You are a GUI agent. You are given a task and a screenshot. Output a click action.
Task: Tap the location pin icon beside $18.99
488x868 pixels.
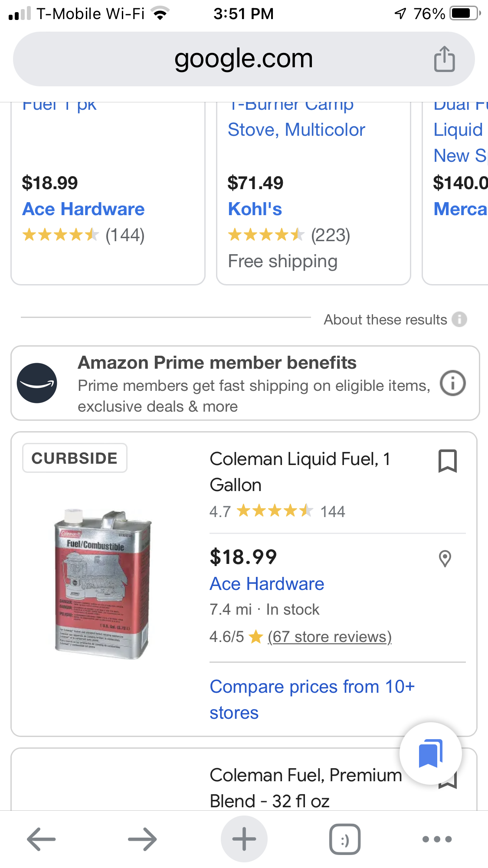445,559
